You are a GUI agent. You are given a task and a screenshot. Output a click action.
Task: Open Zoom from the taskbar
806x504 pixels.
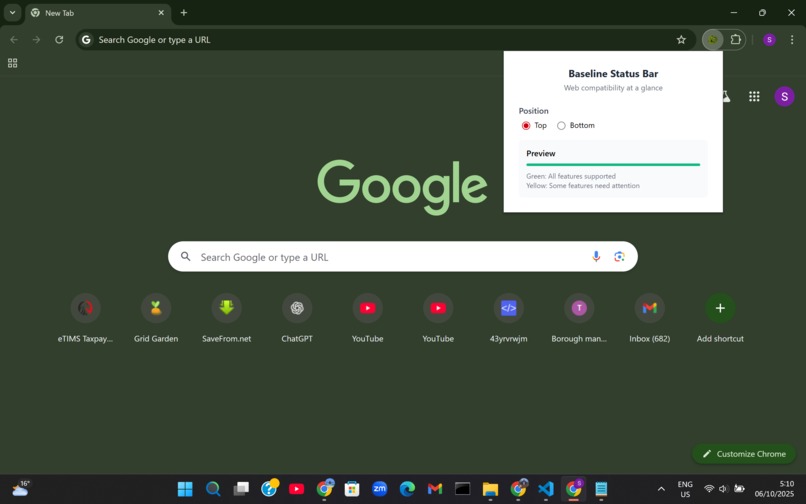click(x=379, y=489)
